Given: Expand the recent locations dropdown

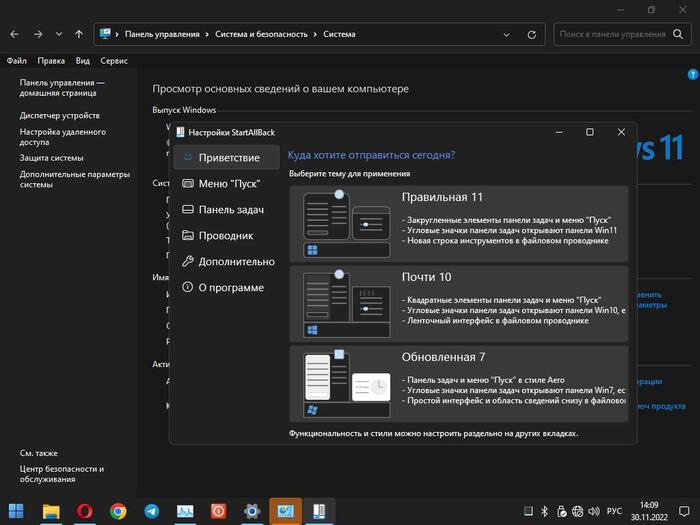Looking at the screenshot, I should tap(59, 34).
